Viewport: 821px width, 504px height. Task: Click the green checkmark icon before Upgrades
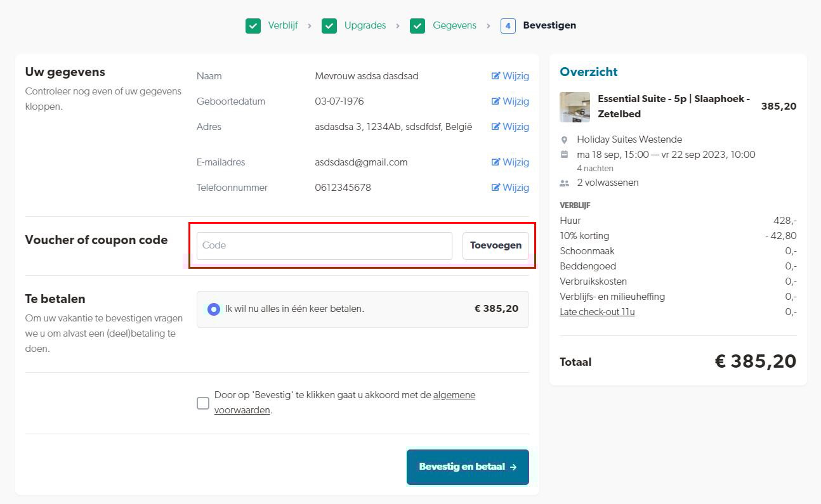tap(329, 26)
